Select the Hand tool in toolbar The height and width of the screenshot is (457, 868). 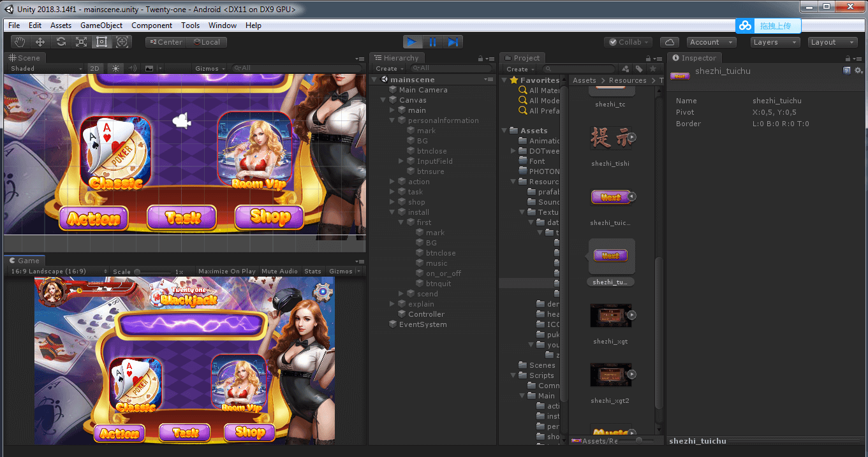[x=20, y=42]
